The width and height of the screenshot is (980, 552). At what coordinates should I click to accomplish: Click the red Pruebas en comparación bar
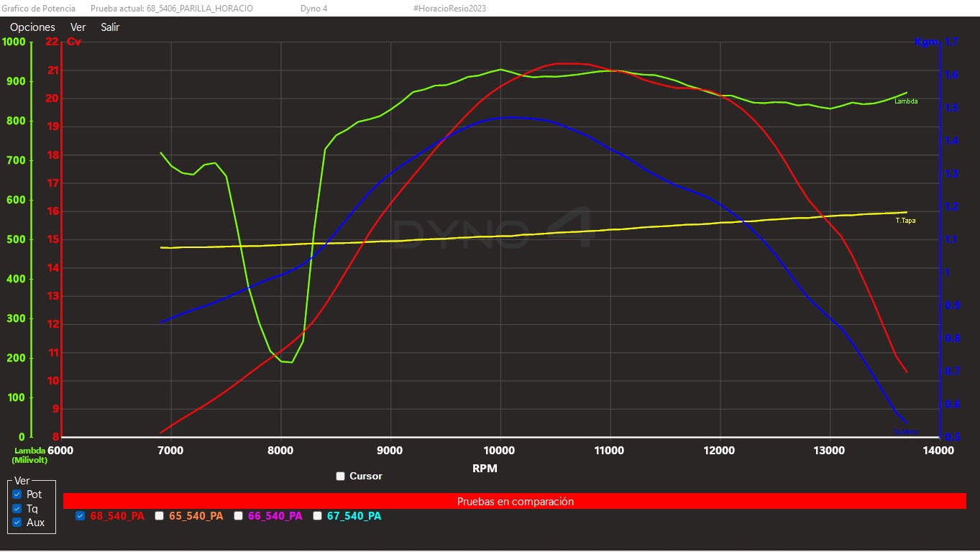515,502
